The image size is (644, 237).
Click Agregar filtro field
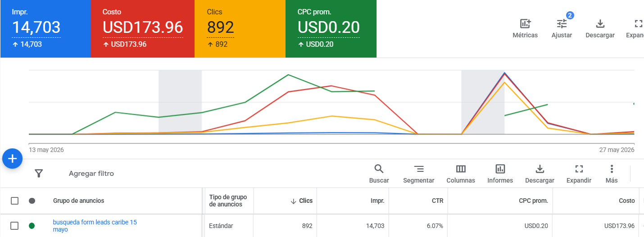pos(91,174)
